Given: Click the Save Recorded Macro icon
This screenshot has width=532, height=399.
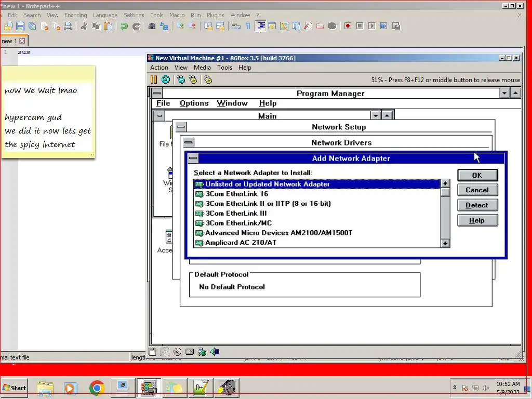Looking at the screenshot, I should point(396,26).
